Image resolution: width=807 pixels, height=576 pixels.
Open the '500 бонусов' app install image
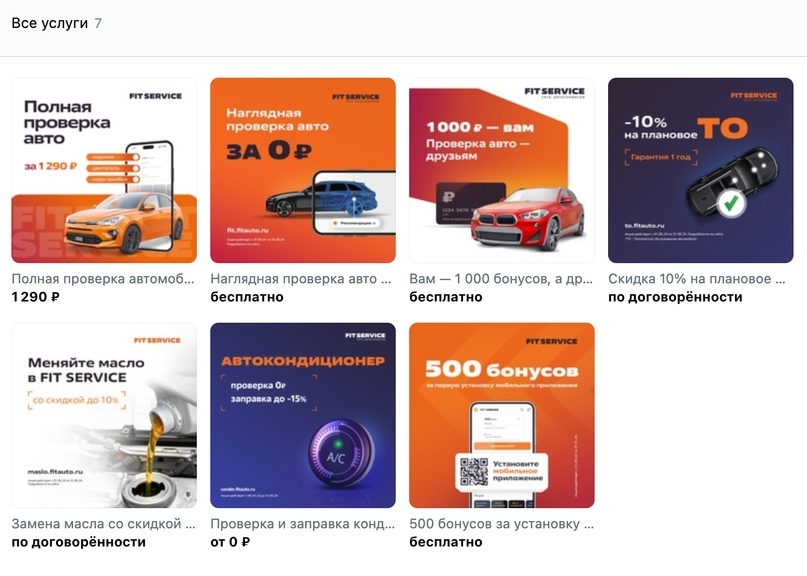tap(502, 415)
